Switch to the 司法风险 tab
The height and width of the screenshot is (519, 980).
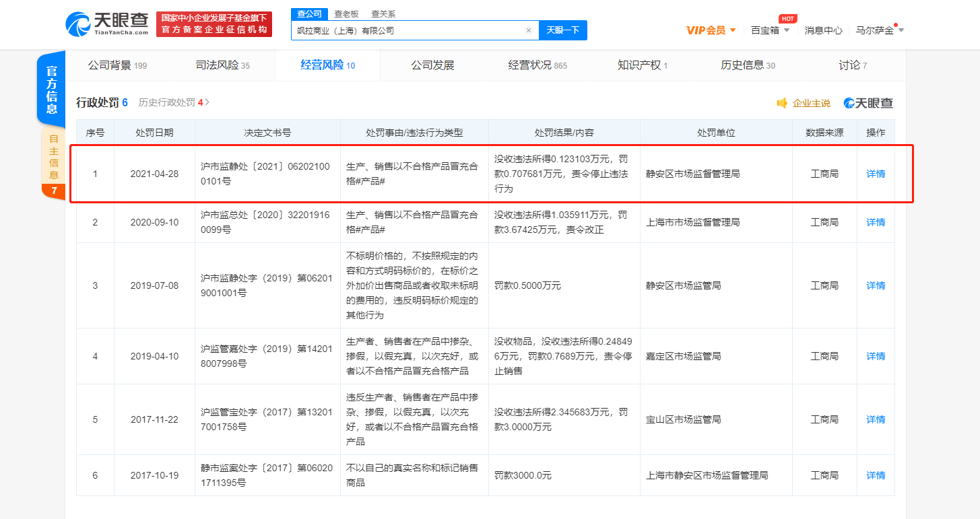point(222,65)
